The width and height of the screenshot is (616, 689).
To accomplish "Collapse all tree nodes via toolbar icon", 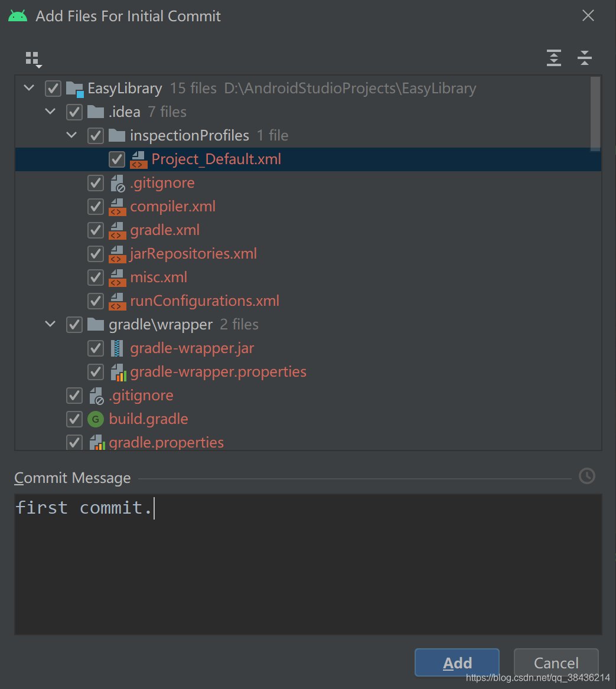I will pyautogui.click(x=585, y=58).
